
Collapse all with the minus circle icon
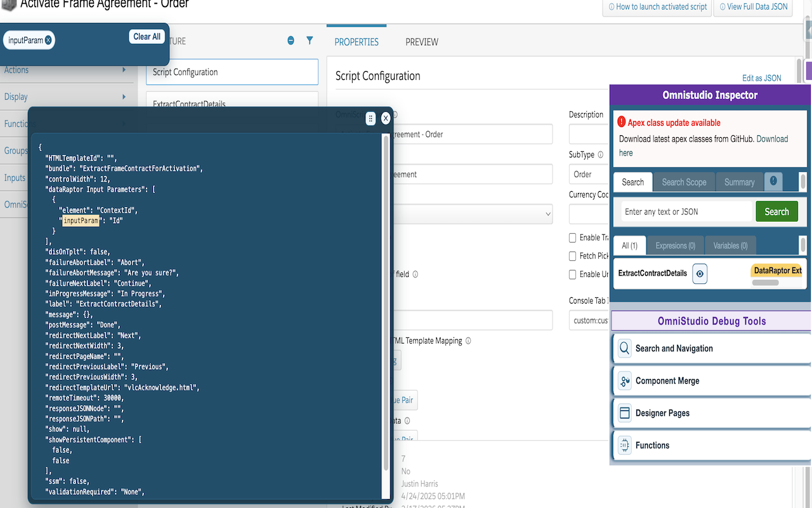[x=291, y=41]
